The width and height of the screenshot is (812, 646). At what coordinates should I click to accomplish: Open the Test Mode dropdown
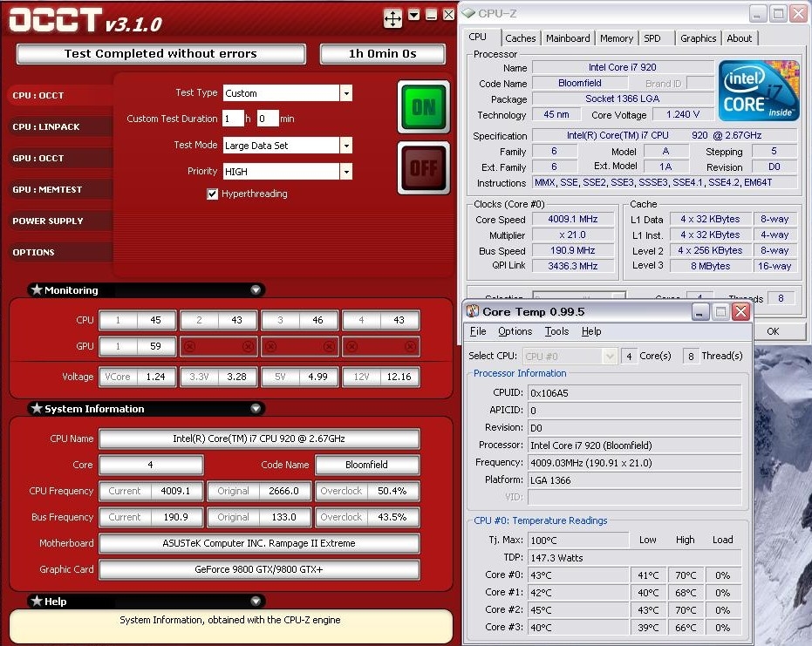[346, 146]
